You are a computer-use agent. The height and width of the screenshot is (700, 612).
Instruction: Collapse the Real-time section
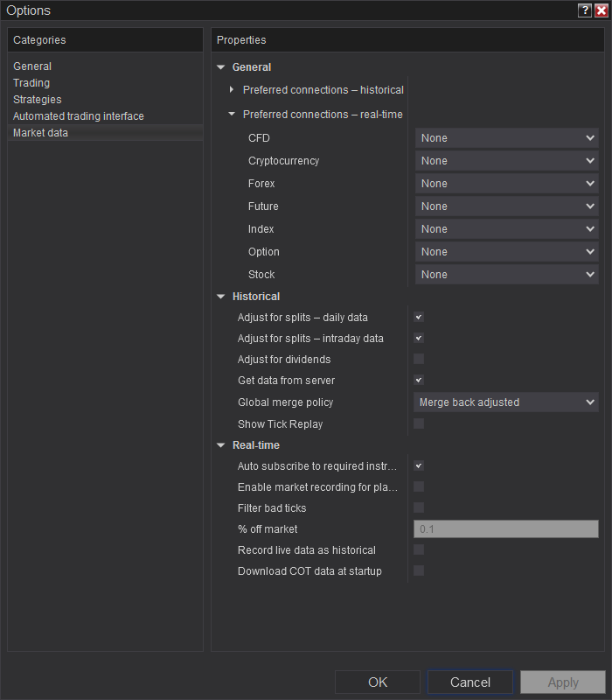pos(221,445)
